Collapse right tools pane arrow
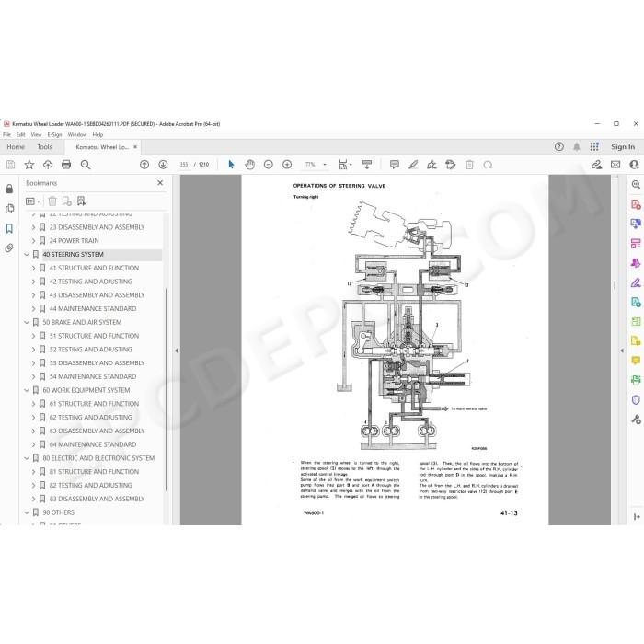The height and width of the screenshot is (644, 644). coord(622,351)
